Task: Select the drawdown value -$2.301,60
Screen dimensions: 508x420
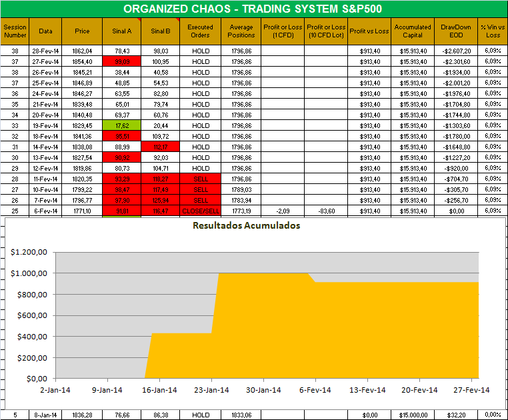Action: pyautogui.click(x=456, y=61)
